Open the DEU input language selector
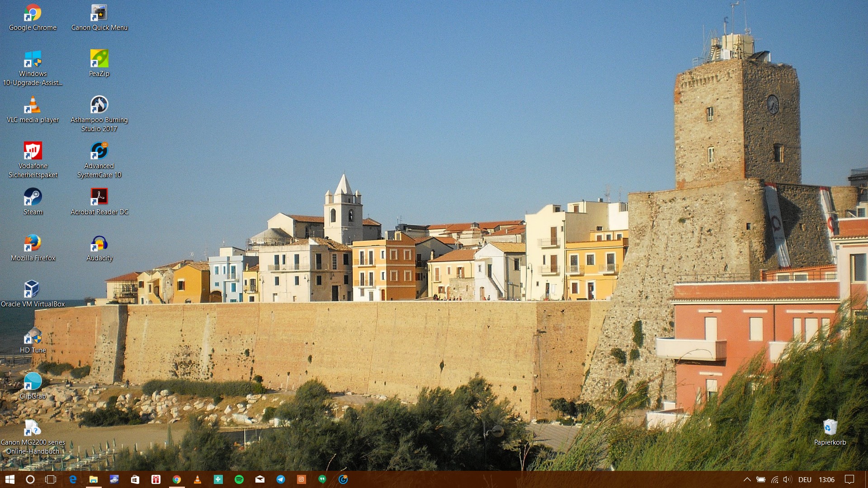Viewport: 868px width, 488px height. point(805,479)
